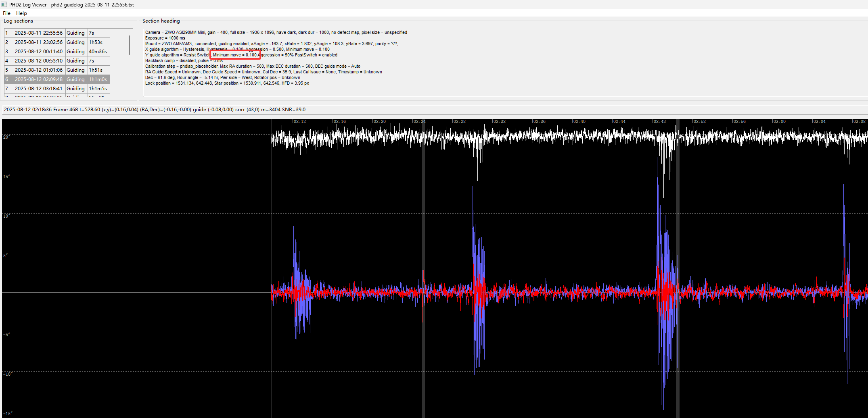Click the Guiding cell in row 7
The height and width of the screenshot is (418, 868).
(76, 89)
